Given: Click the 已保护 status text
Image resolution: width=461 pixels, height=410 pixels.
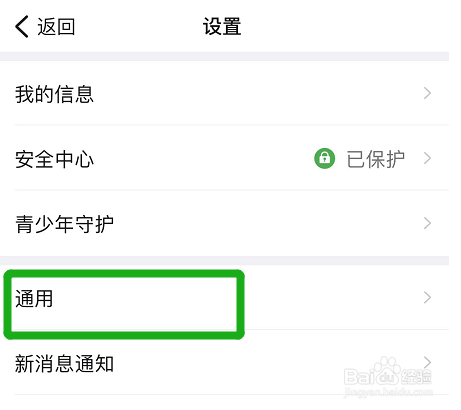Looking at the screenshot, I should (x=376, y=159).
